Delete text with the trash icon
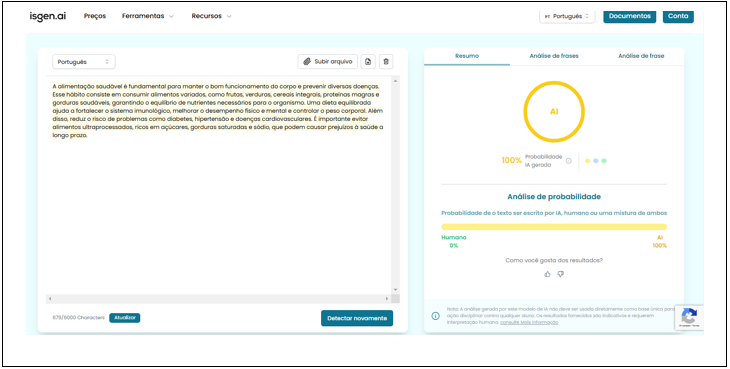Screen dimensions: 730x369 click(386, 61)
